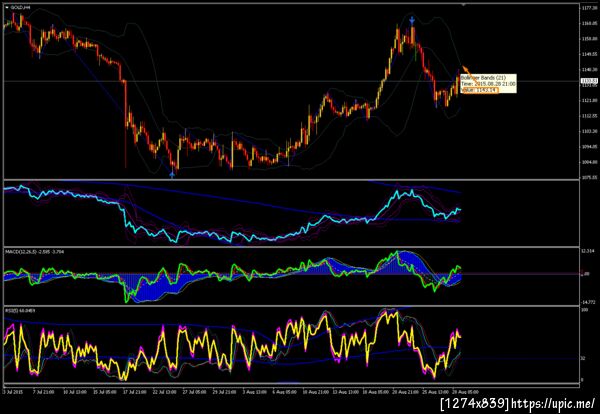The height and width of the screenshot is (414, 600).
Task: Click the 27 Jul 05:00 time label
Action: (195, 392)
